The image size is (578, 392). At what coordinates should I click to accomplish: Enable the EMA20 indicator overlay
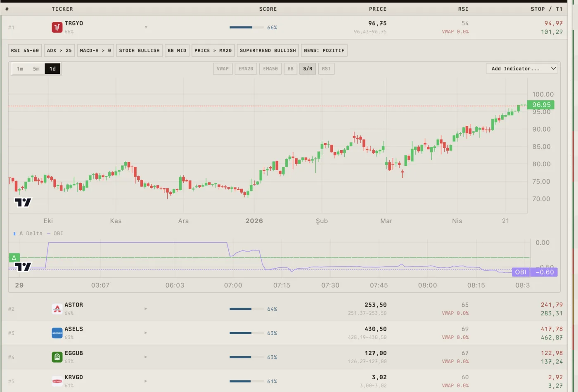[x=246, y=69]
